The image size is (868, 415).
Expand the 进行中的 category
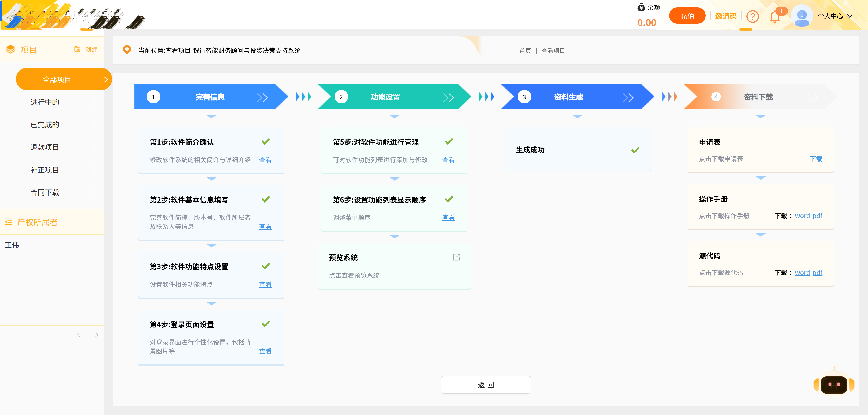click(x=44, y=102)
